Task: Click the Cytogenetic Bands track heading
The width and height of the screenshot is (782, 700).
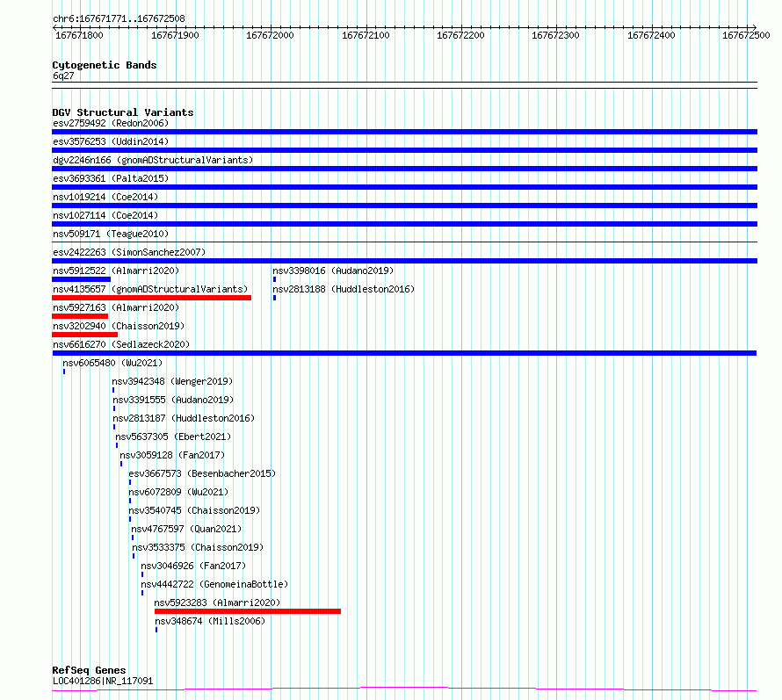Action: point(105,65)
